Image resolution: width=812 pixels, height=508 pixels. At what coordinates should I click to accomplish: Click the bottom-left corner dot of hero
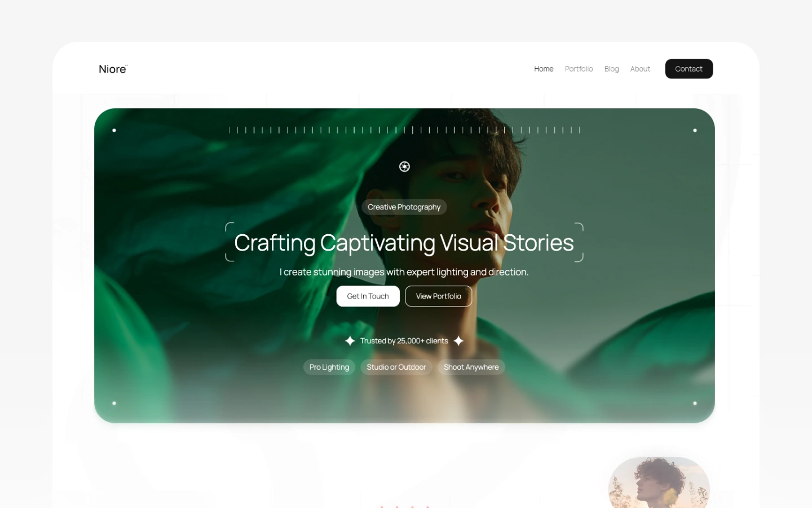[x=114, y=403]
